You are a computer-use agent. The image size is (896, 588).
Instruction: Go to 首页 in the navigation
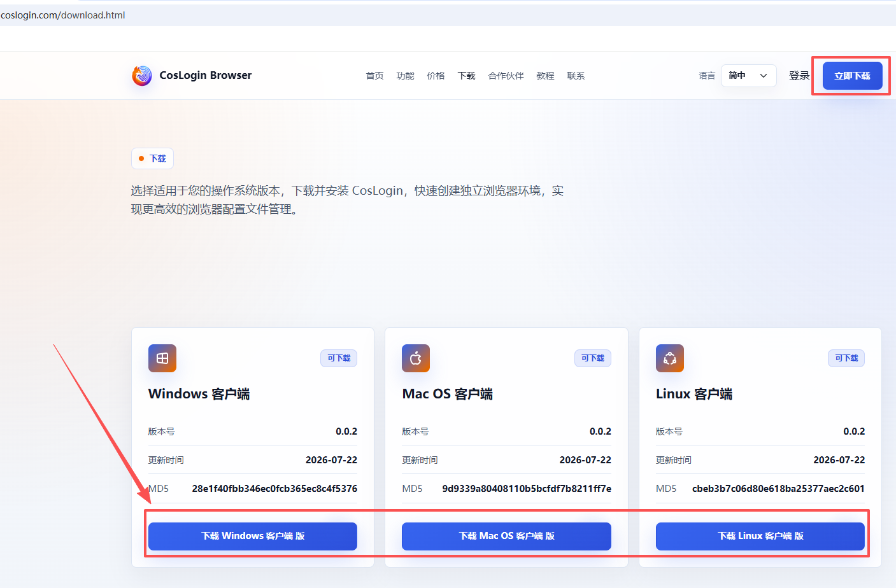click(374, 76)
